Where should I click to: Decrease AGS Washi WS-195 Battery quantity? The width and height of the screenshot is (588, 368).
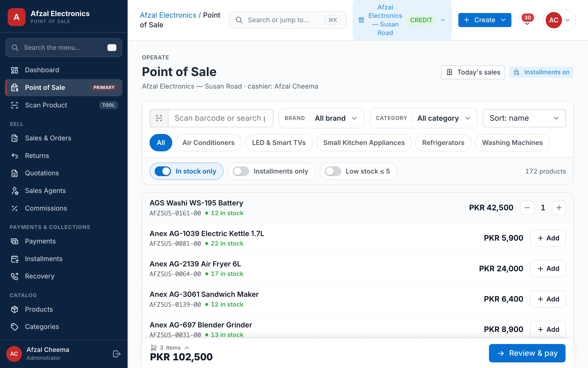point(527,208)
